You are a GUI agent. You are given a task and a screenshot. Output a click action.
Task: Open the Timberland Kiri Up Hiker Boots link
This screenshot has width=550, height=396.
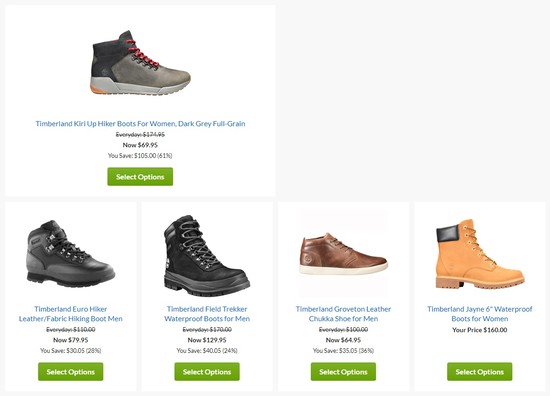point(140,123)
